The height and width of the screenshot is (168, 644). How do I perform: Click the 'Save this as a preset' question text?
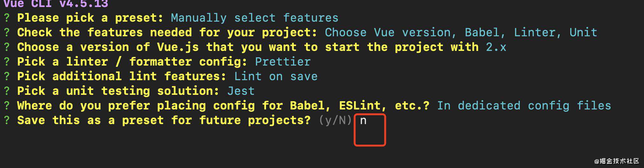164,120
